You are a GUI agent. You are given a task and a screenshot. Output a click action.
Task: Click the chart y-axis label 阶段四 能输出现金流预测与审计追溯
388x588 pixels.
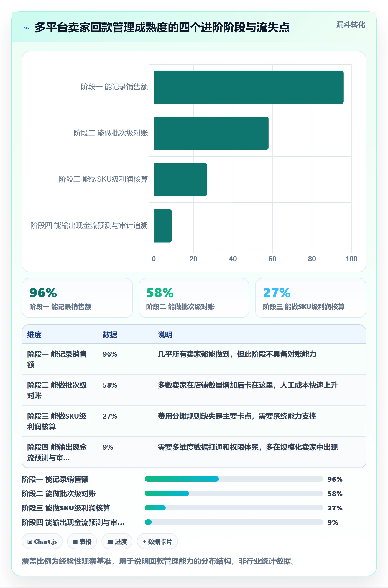click(89, 226)
